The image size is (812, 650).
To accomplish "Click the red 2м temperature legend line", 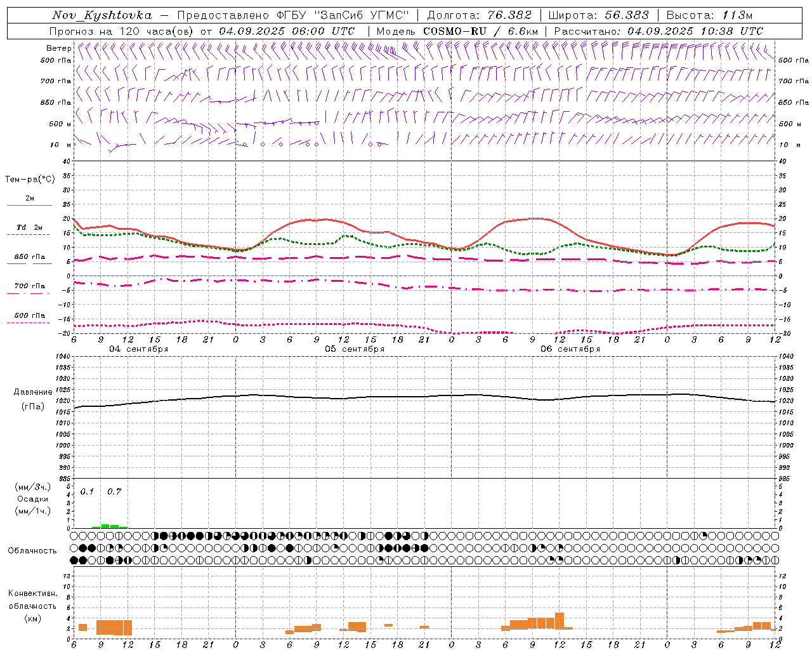I will 29,206.
